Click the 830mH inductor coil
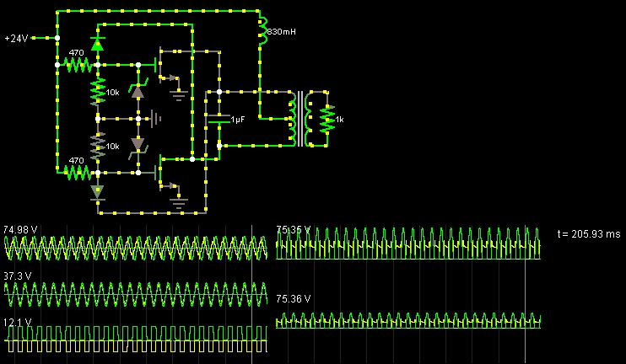 pos(261,28)
